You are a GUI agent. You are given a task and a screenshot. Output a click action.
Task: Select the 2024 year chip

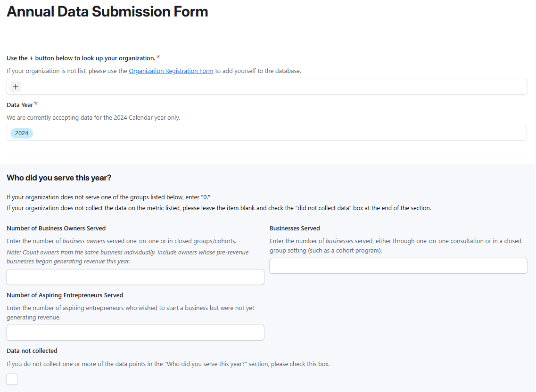pyautogui.click(x=22, y=133)
